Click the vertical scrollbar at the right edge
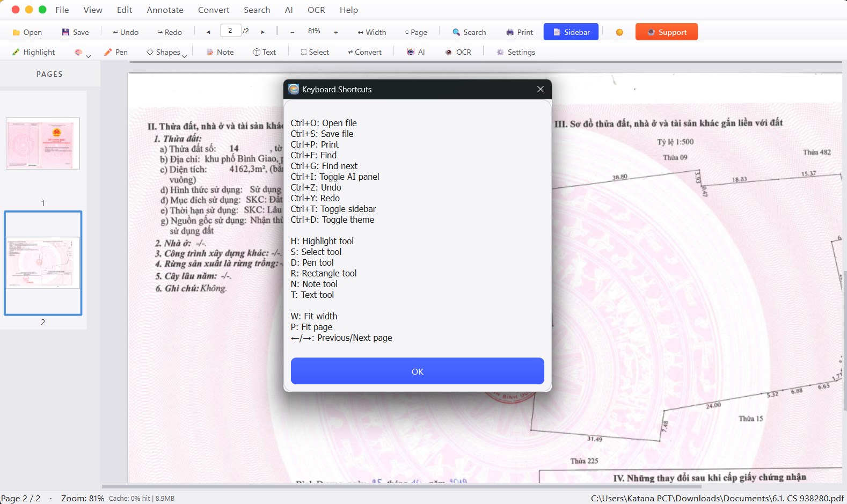 (844, 341)
